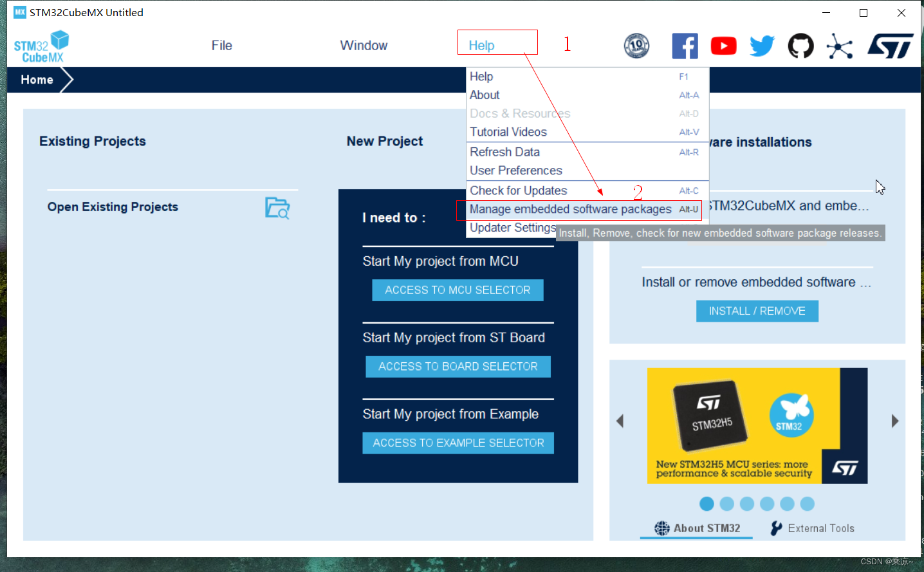
Task: Select the second carousel dot
Action: pyautogui.click(x=727, y=504)
